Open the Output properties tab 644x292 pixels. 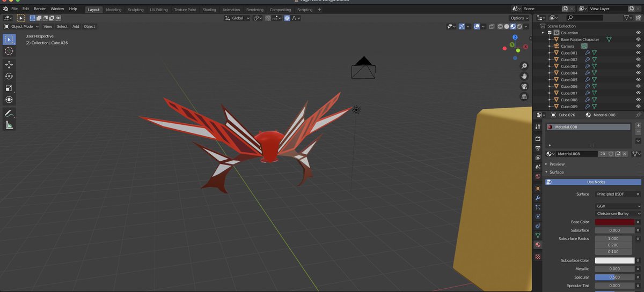point(538,148)
